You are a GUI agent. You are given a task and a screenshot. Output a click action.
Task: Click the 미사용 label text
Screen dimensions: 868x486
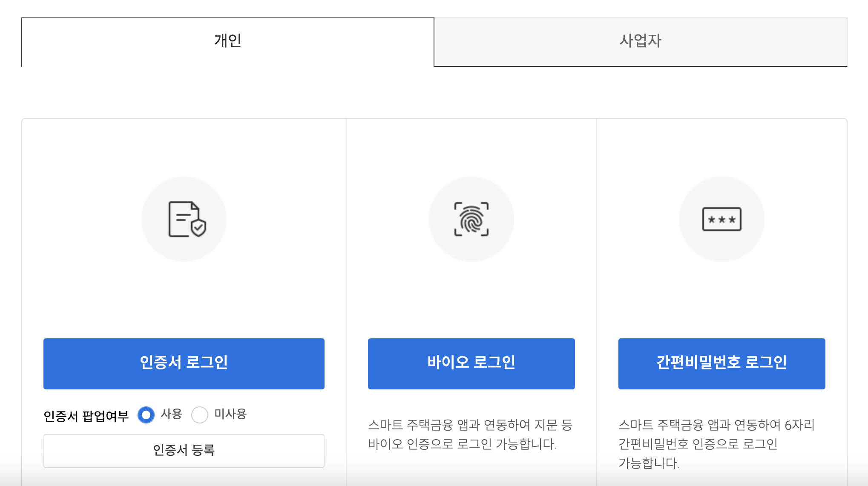[230, 414]
